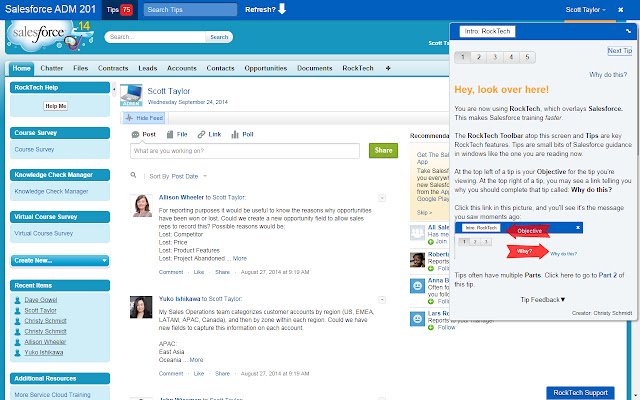The height and width of the screenshot is (400, 640).
Task: Open Virtual Course Survey link
Action: [x=44, y=233]
